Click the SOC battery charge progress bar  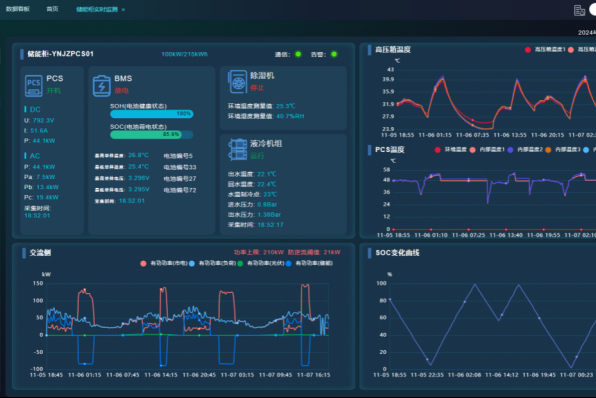pos(152,135)
